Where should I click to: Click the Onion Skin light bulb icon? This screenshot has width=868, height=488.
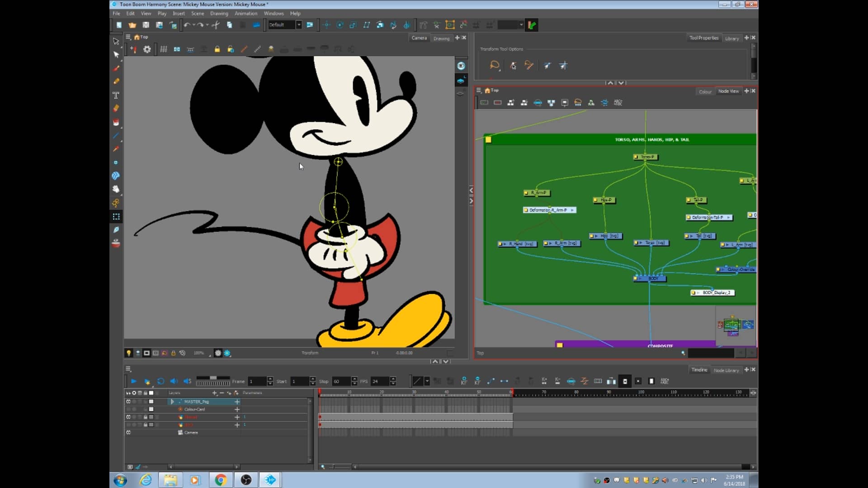click(x=129, y=353)
